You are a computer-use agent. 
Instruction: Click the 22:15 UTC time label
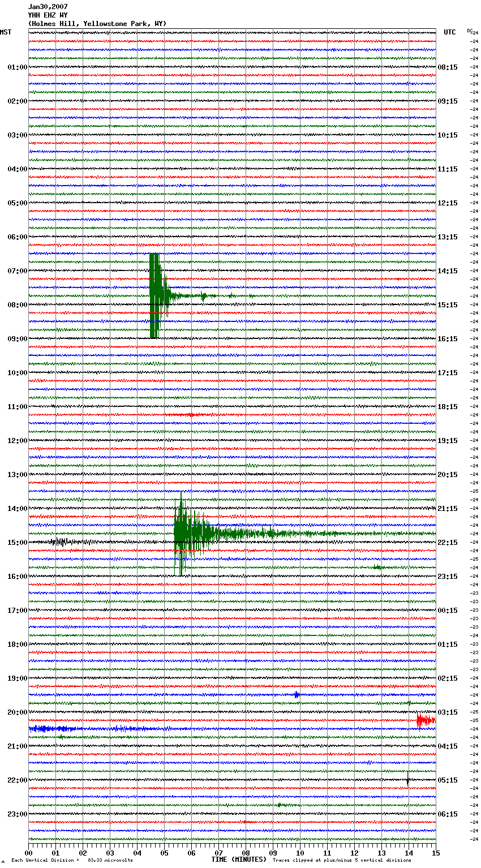coord(448,543)
